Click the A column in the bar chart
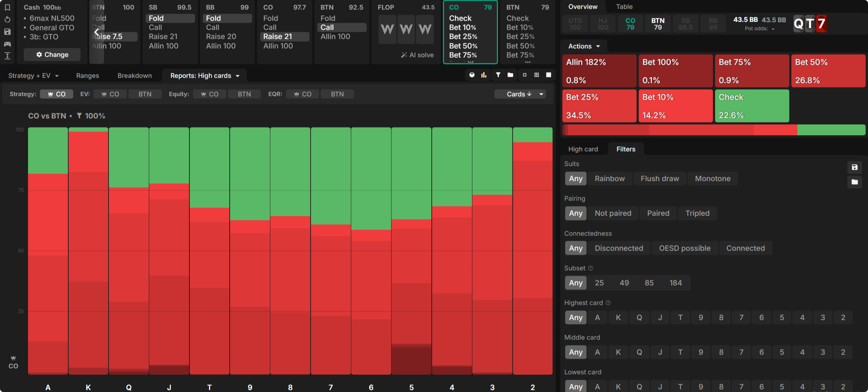868x392 pixels. (48, 251)
